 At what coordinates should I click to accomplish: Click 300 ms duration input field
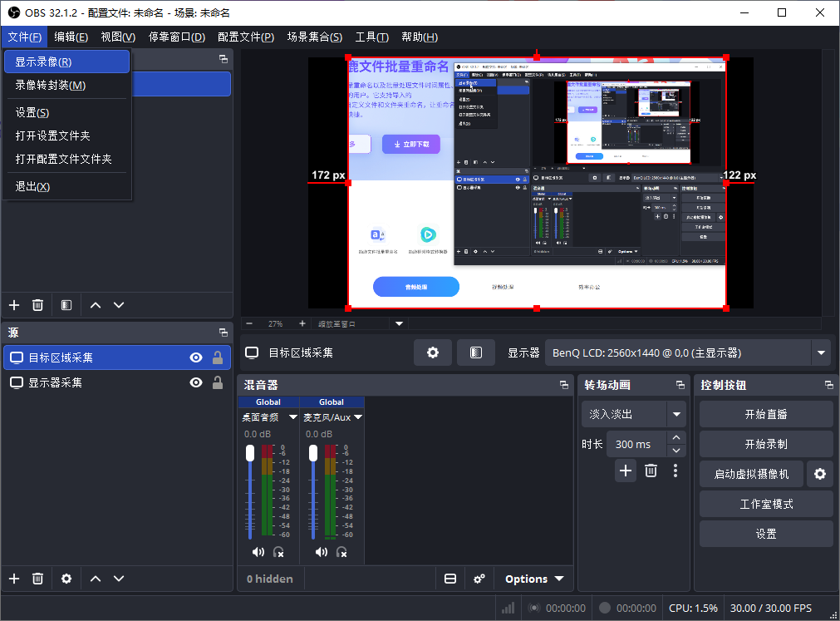click(x=636, y=444)
